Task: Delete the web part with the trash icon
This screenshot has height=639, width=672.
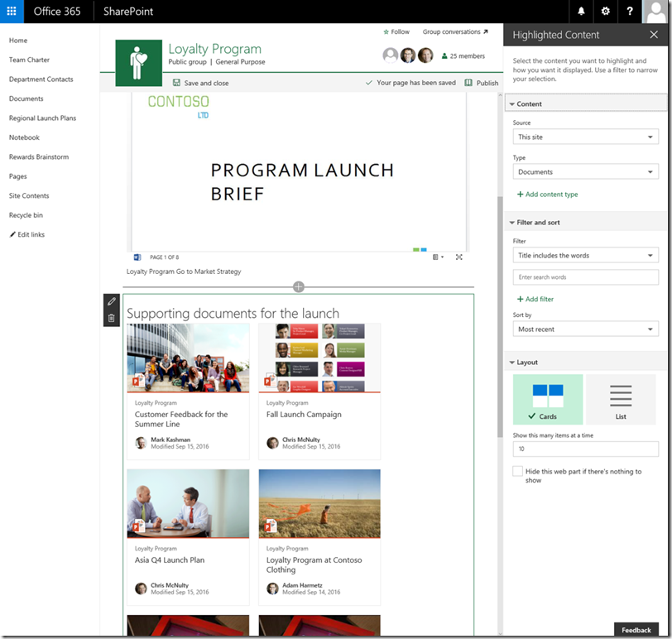Action: [112, 318]
